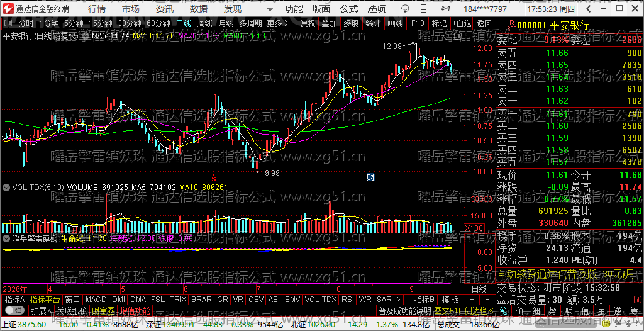Open the customer service headset icon
This screenshot has width=644, height=331.
pyautogui.click(x=405, y=9)
